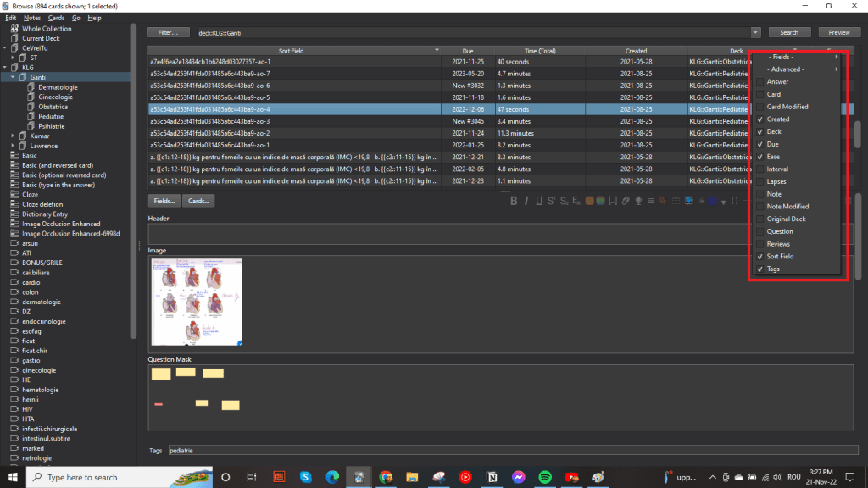Open Spotify from the taskbar
Screen dimensions: 868x488
[545, 477]
